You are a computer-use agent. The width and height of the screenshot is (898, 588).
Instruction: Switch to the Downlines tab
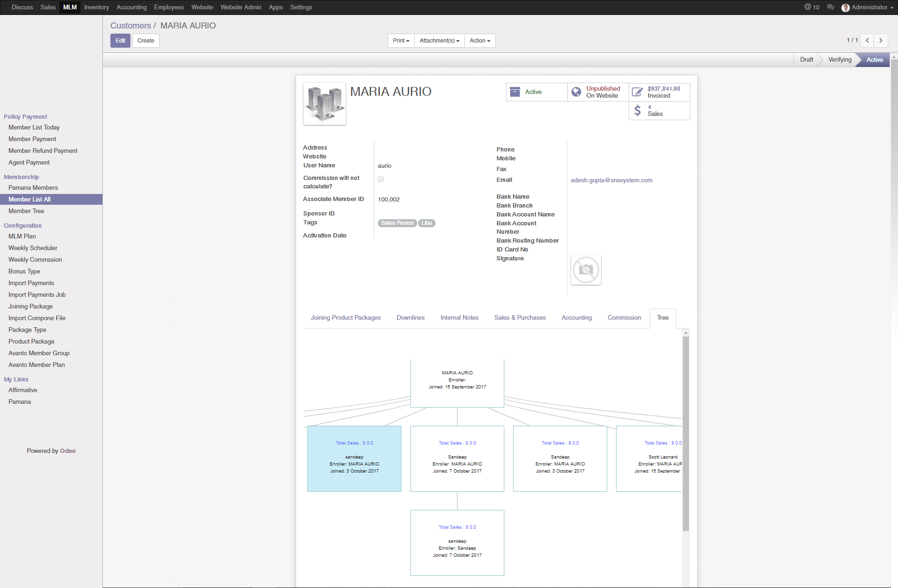coord(410,317)
